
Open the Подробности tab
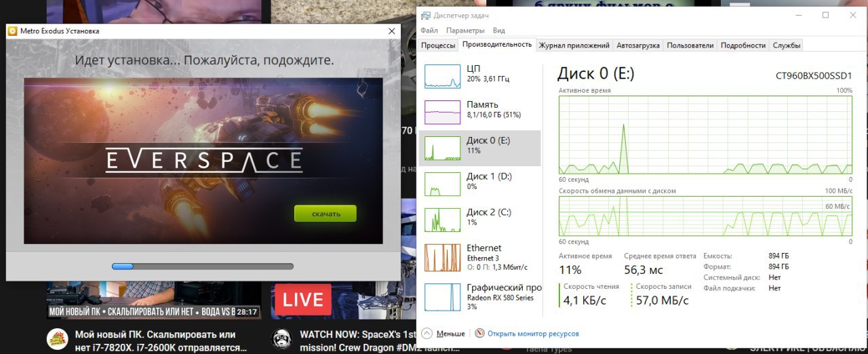(x=743, y=45)
